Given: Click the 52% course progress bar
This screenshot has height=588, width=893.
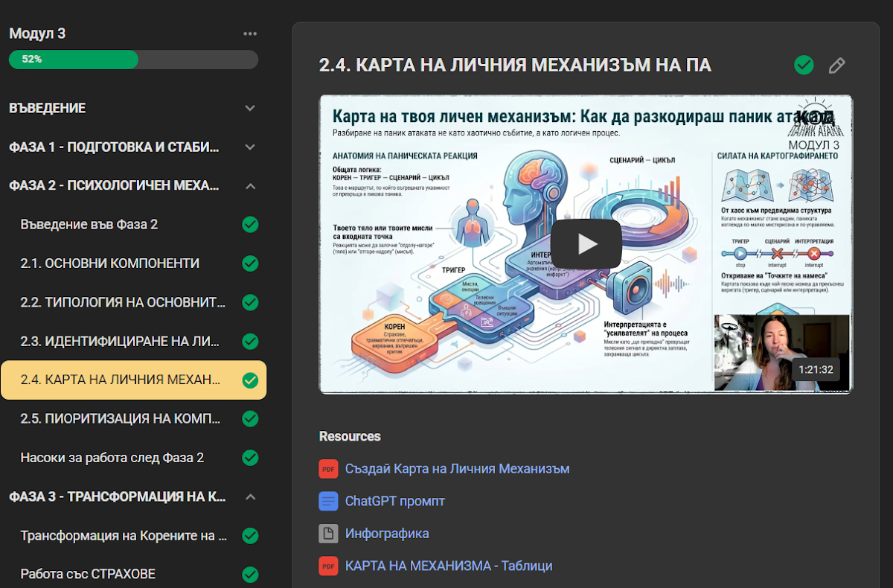Looking at the screenshot, I should 133,60.
